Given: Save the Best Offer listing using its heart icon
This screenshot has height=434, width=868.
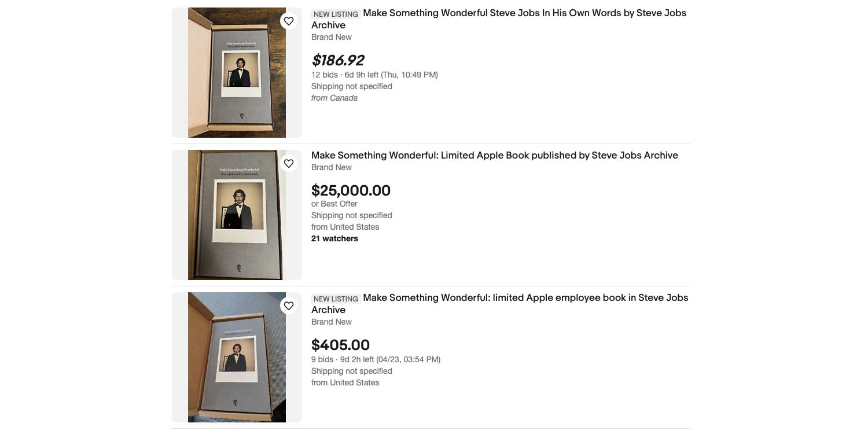Looking at the screenshot, I should (289, 163).
